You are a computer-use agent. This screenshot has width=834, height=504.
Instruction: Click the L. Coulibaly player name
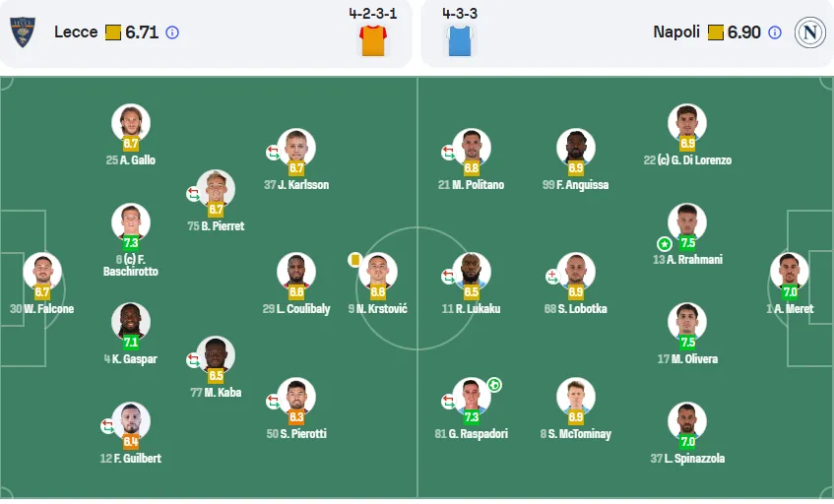(303, 309)
